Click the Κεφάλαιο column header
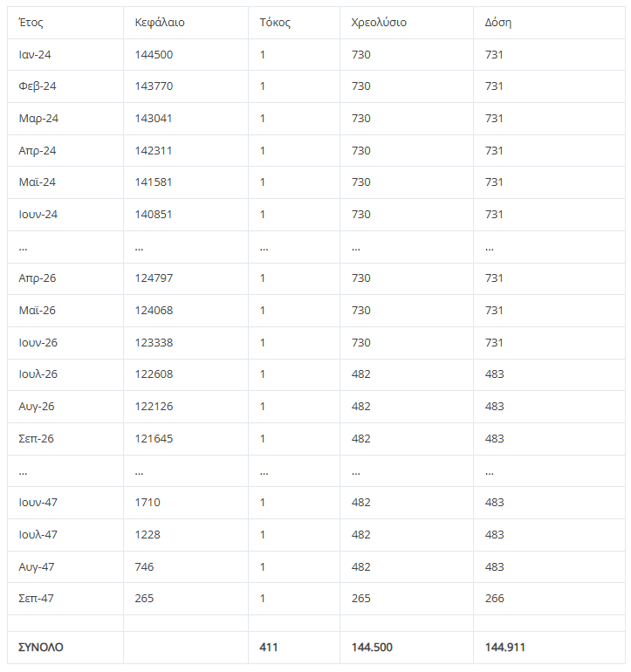 click(x=160, y=23)
